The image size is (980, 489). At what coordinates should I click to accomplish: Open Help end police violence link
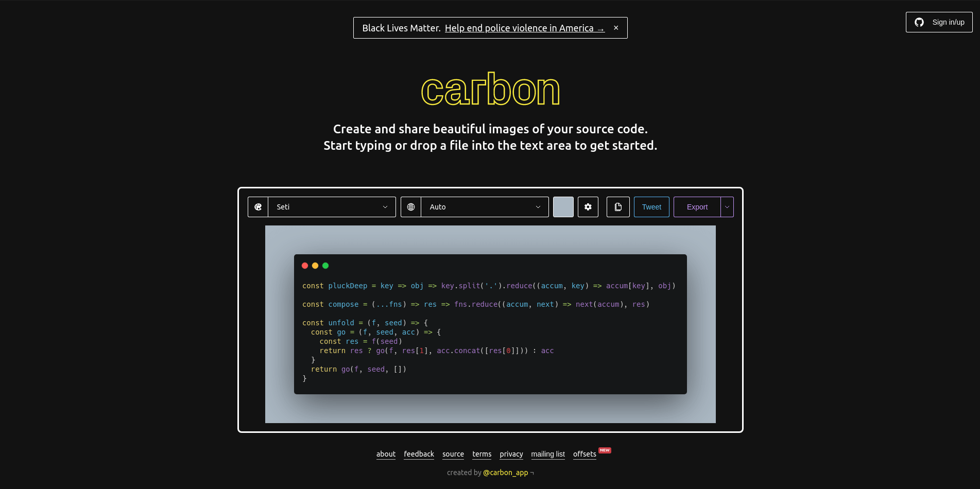coord(524,28)
